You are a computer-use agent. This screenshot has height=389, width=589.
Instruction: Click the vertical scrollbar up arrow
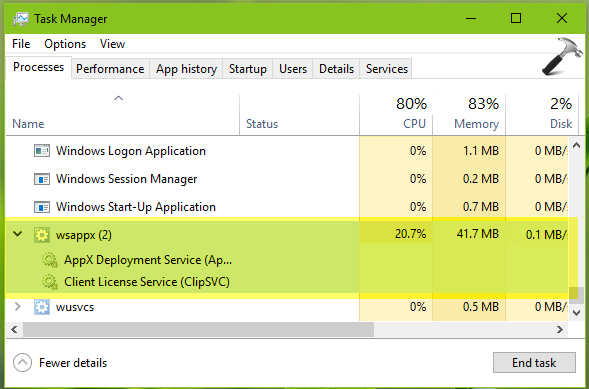pos(576,145)
